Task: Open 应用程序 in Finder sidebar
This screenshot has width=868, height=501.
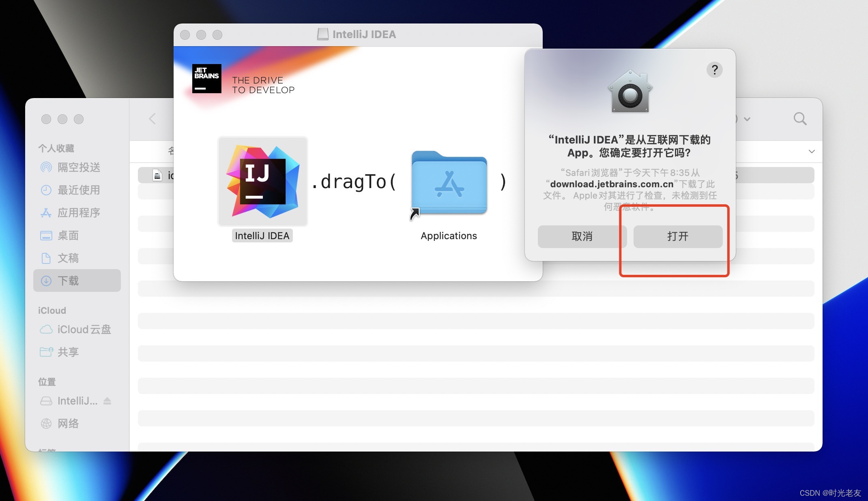Action: (x=77, y=213)
